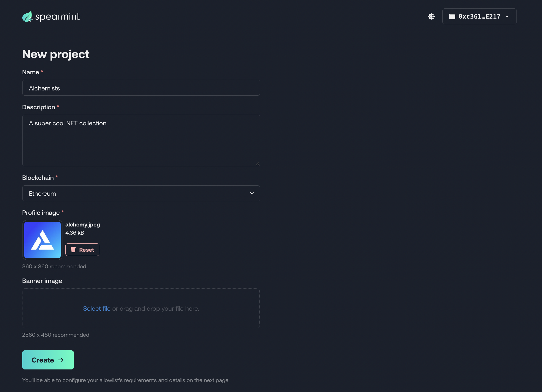Click the trash icon on Reset
This screenshot has height=392, width=542.
[73, 250]
